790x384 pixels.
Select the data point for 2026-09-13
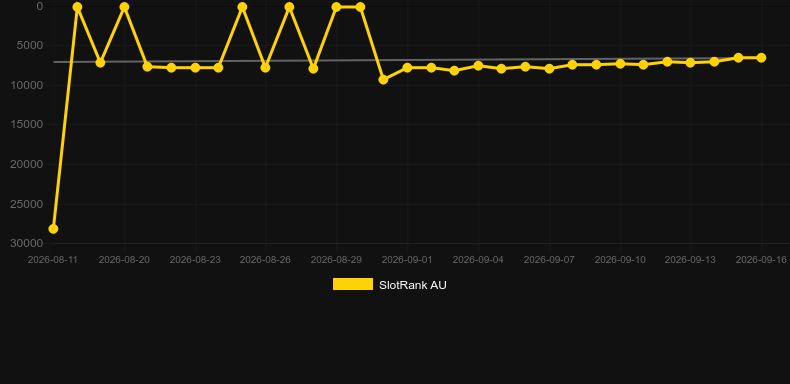pyautogui.click(x=690, y=63)
